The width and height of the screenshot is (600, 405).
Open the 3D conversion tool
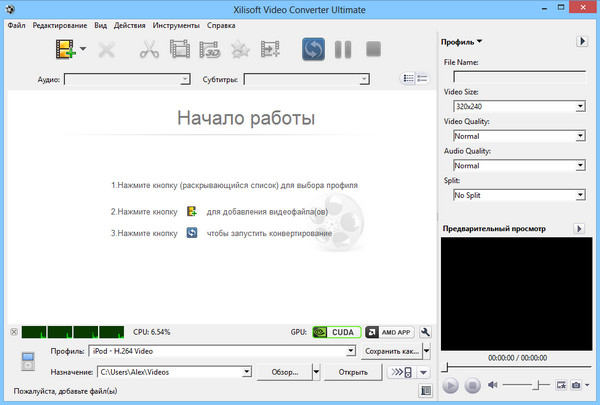[210, 48]
